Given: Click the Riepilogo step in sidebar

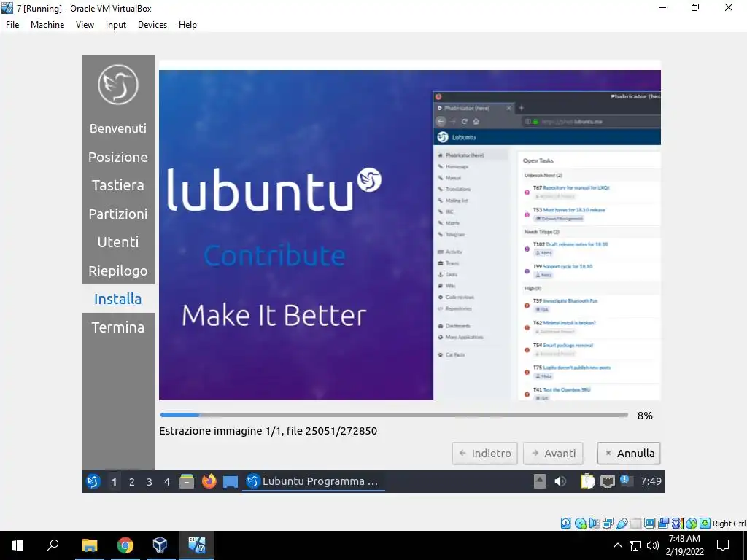Looking at the screenshot, I should click(x=118, y=271).
